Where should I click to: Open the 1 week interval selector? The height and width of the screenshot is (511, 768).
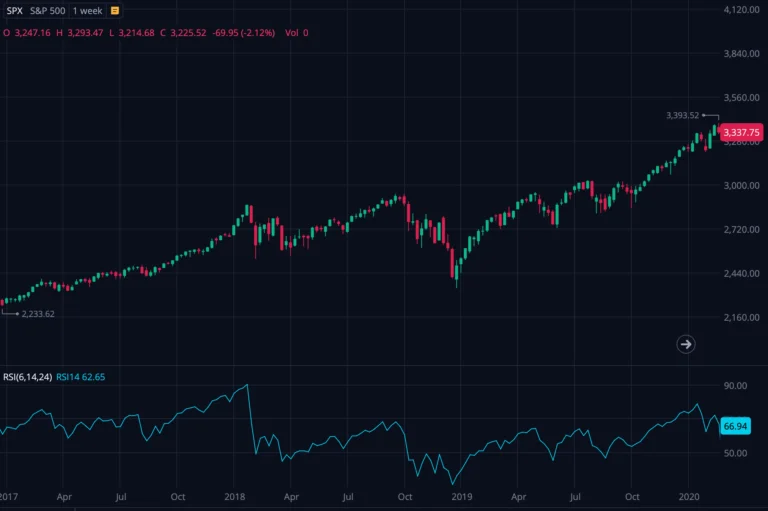tap(88, 11)
